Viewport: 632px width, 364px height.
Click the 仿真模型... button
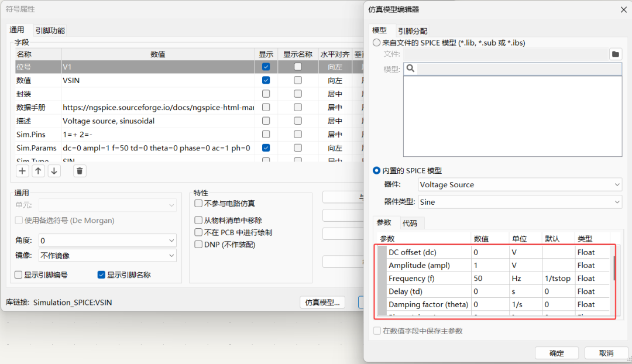[322, 302]
